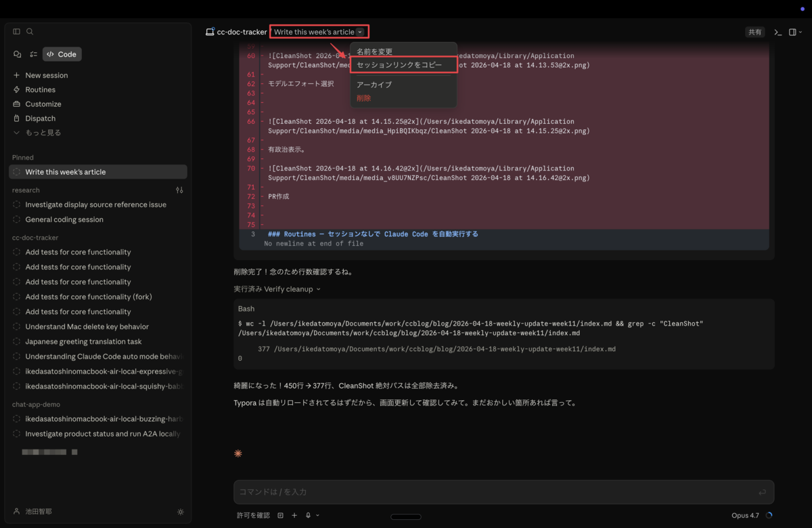
Task: Choose 名前を変更 from the session menu
Action: click(374, 51)
